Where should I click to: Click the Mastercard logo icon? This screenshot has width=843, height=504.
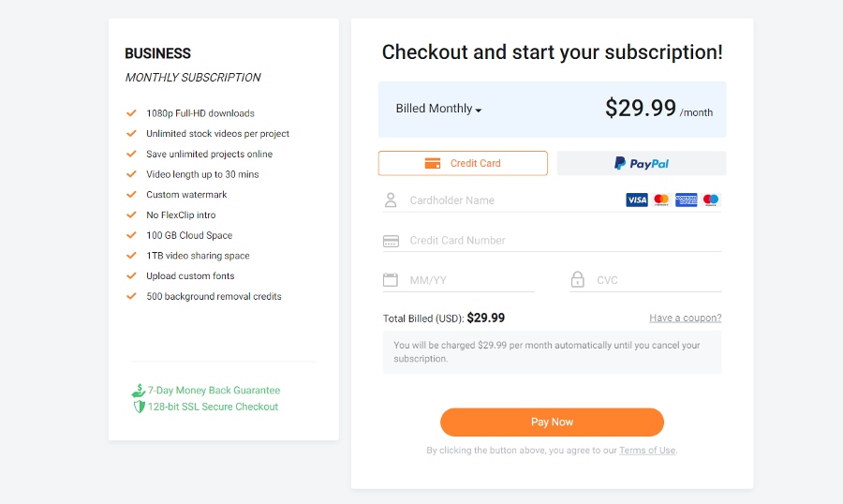(661, 200)
